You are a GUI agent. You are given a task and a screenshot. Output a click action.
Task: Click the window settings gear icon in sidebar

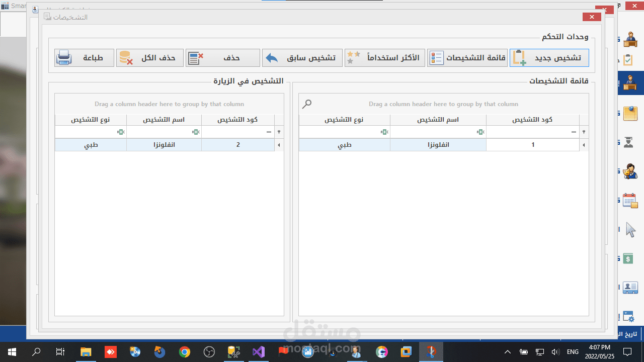pos(629,316)
